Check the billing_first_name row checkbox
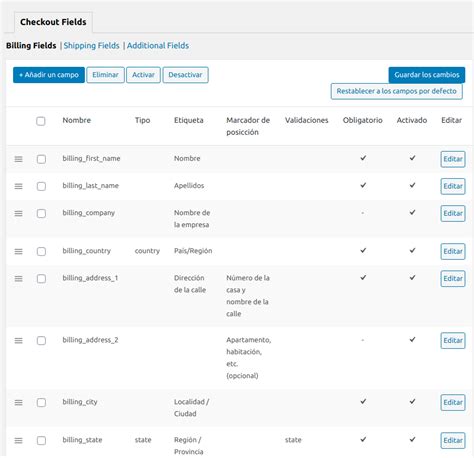Viewport: 474px width, 458px height. tap(41, 159)
